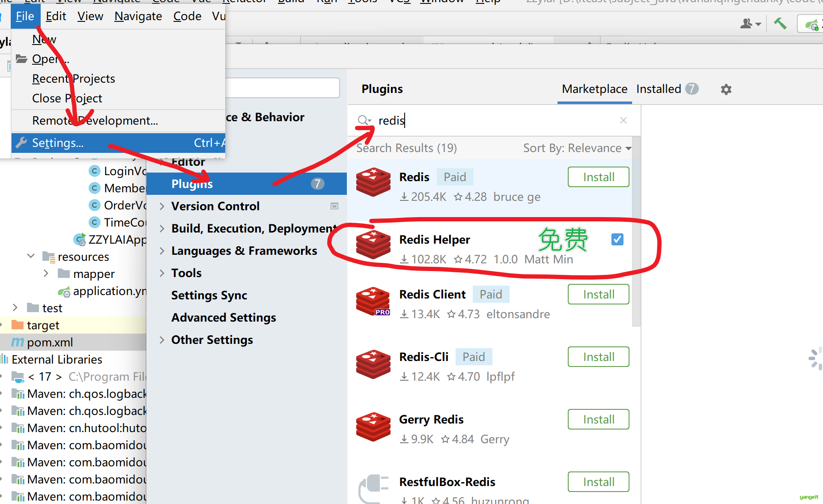
Task: Click the Redis-Cli plugin logo
Action: click(373, 364)
